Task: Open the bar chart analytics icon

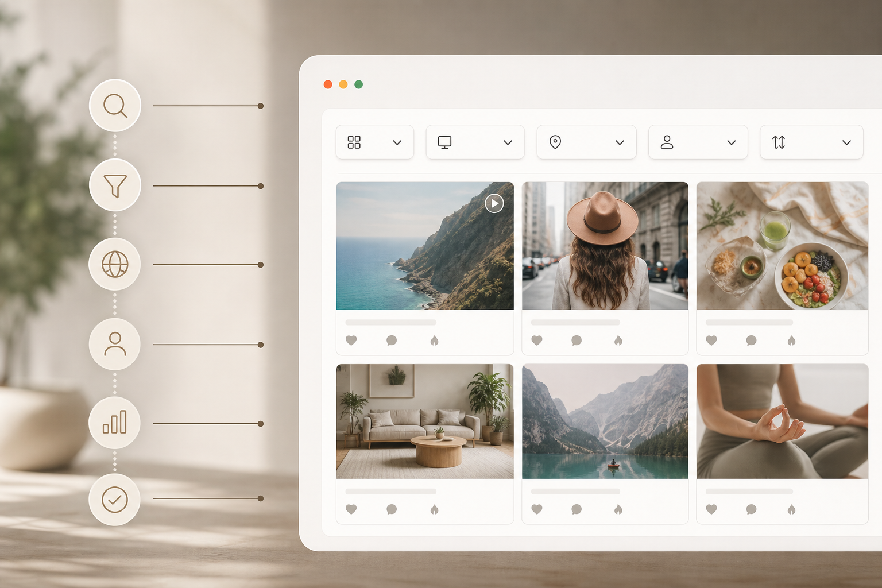Action: (x=115, y=423)
